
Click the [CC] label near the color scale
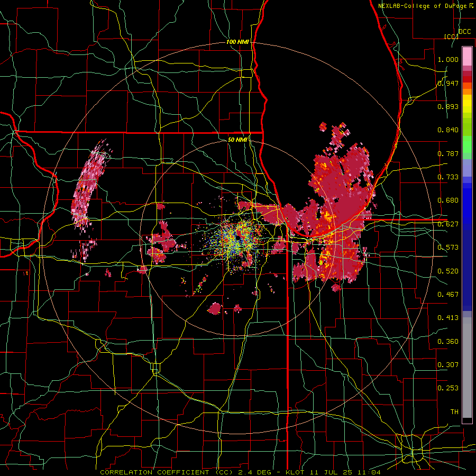click(451, 36)
